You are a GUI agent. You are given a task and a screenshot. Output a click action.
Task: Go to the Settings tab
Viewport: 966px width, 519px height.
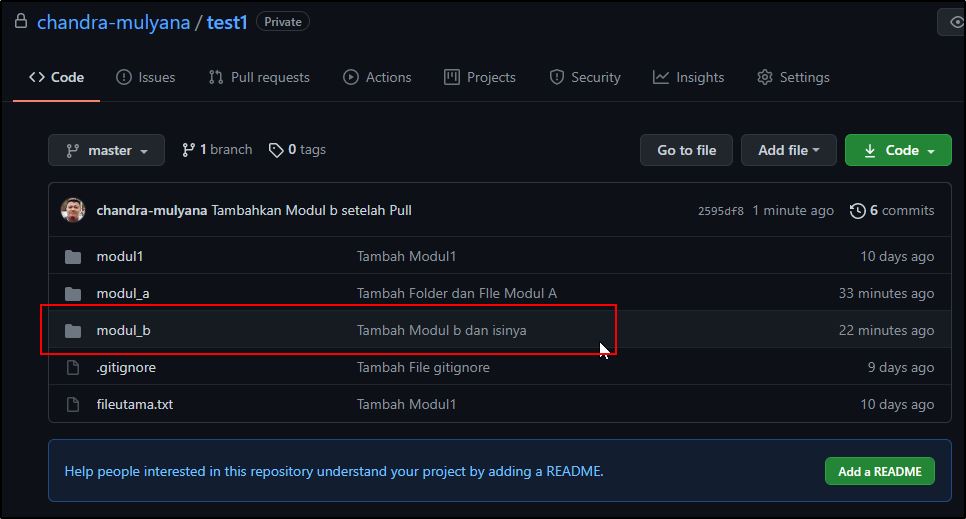[793, 77]
